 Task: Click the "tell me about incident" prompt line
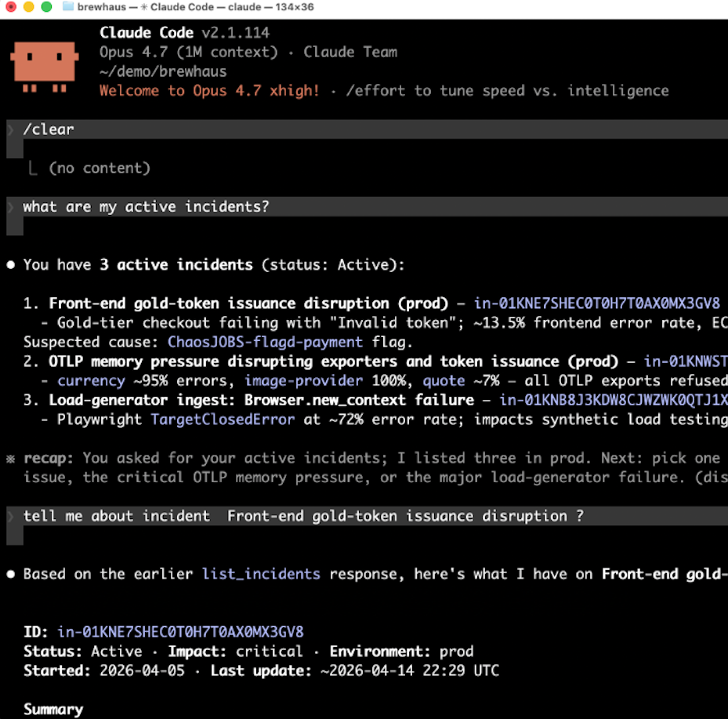[x=302, y=516]
